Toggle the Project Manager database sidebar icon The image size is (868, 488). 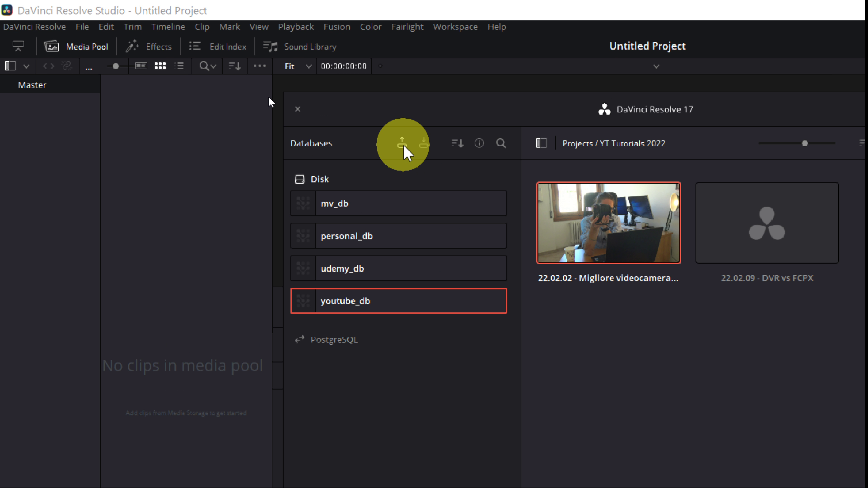point(541,143)
